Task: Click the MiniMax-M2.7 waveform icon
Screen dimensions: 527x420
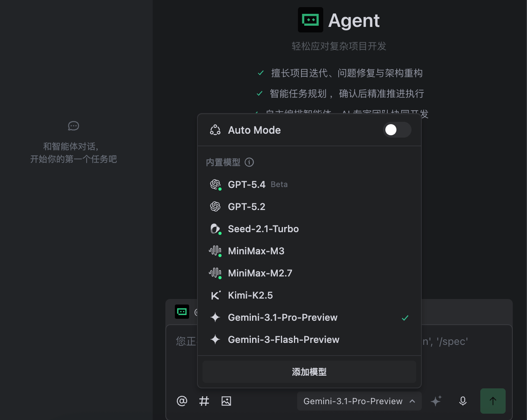Action: point(215,273)
